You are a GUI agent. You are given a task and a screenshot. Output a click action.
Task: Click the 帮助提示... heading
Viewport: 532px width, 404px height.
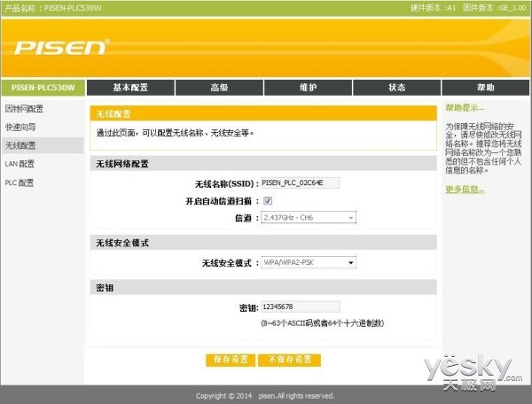coord(465,108)
